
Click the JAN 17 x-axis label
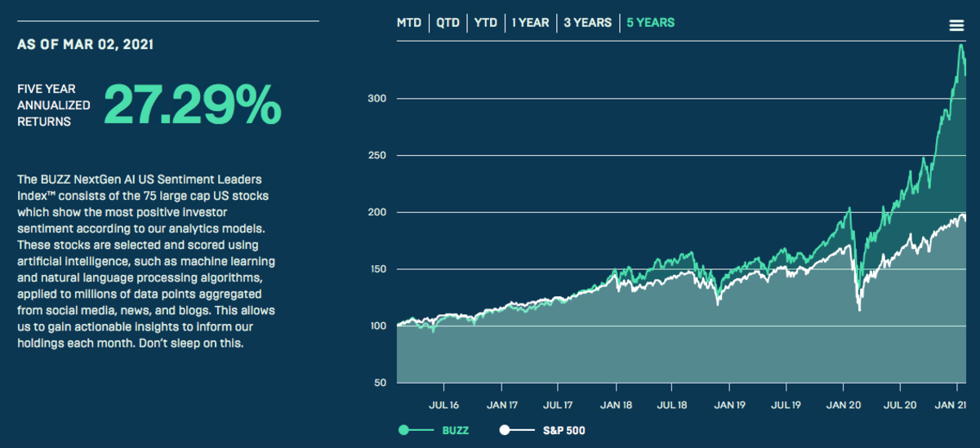501,404
